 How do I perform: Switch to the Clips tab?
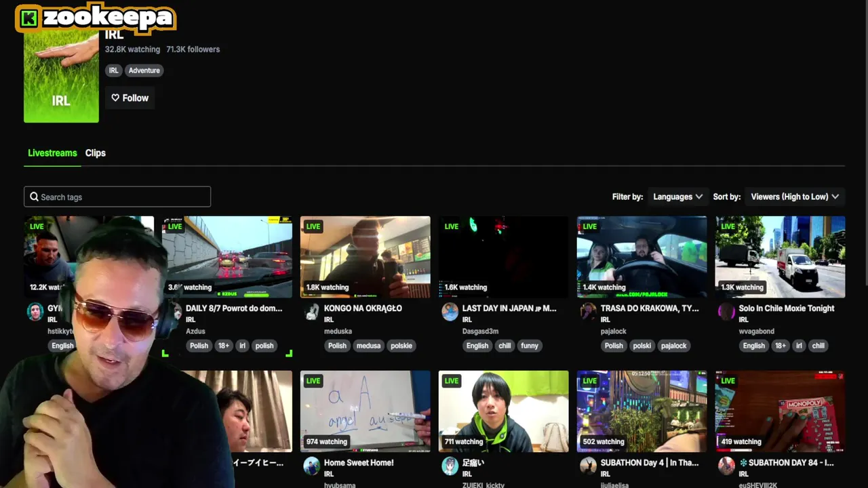pos(96,153)
